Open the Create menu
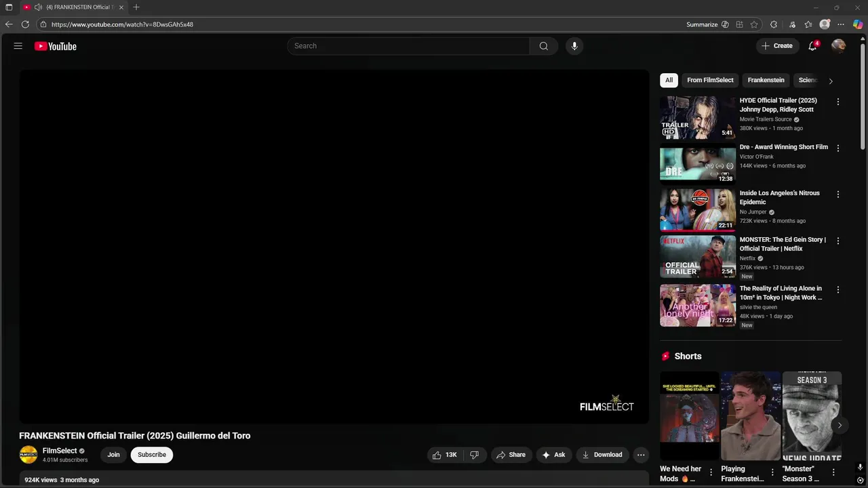 point(777,46)
